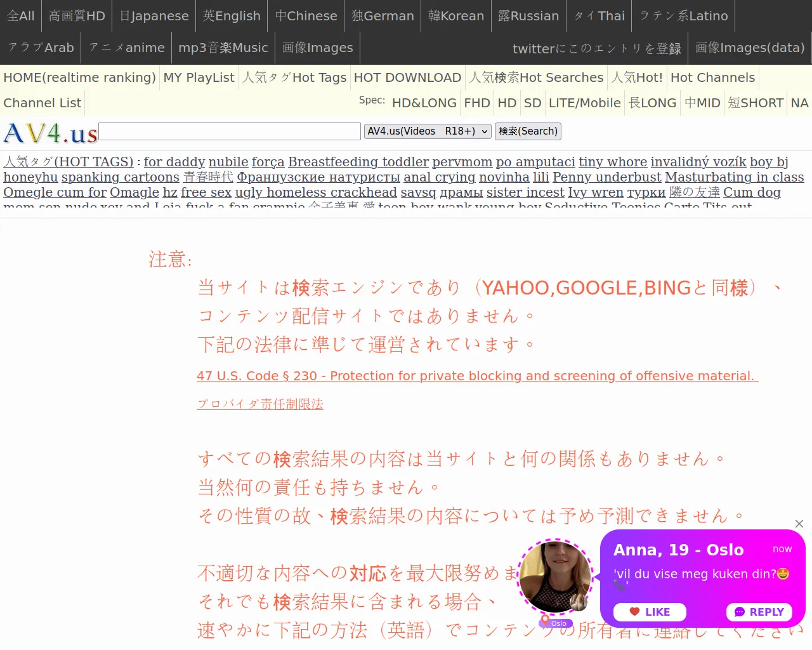Open the 47 U.S. Code § 230 link
812x650 pixels.
[477, 376]
